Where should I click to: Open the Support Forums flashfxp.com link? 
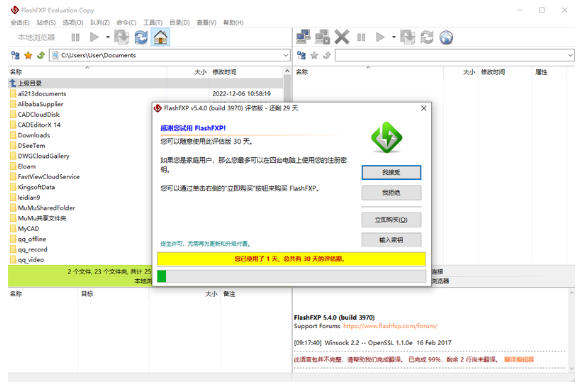click(x=390, y=326)
